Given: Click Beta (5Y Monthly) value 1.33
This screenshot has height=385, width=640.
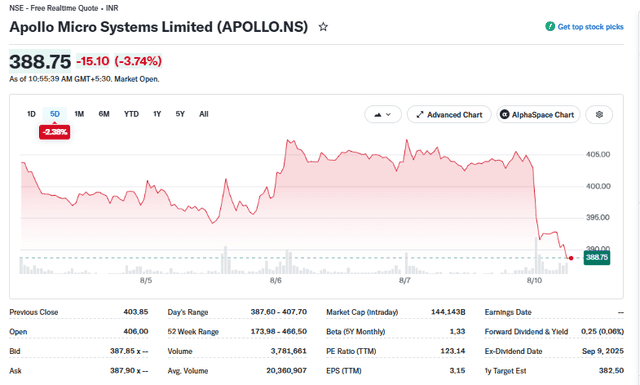Looking at the screenshot, I should [458, 332].
